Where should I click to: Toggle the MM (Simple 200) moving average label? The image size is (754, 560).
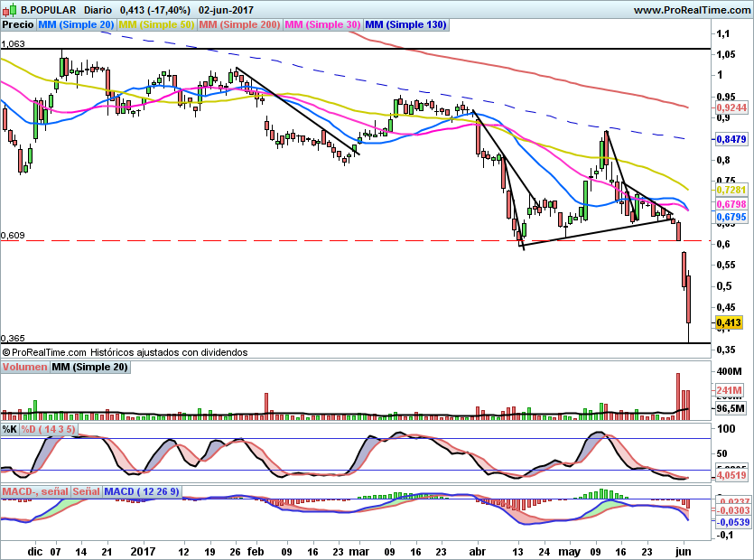pyautogui.click(x=239, y=25)
